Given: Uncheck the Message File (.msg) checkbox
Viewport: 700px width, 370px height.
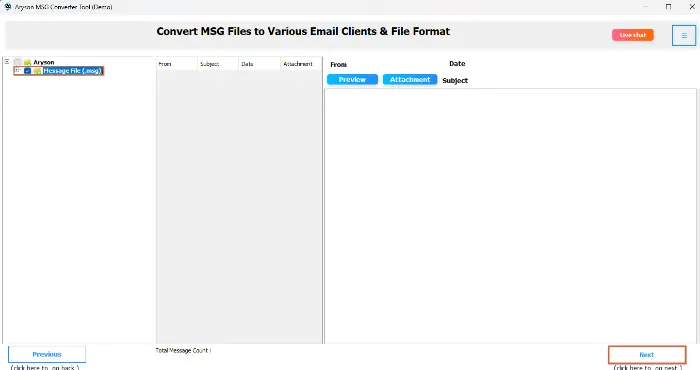Looking at the screenshot, I should pyautogui.click(x=28, y=71).
